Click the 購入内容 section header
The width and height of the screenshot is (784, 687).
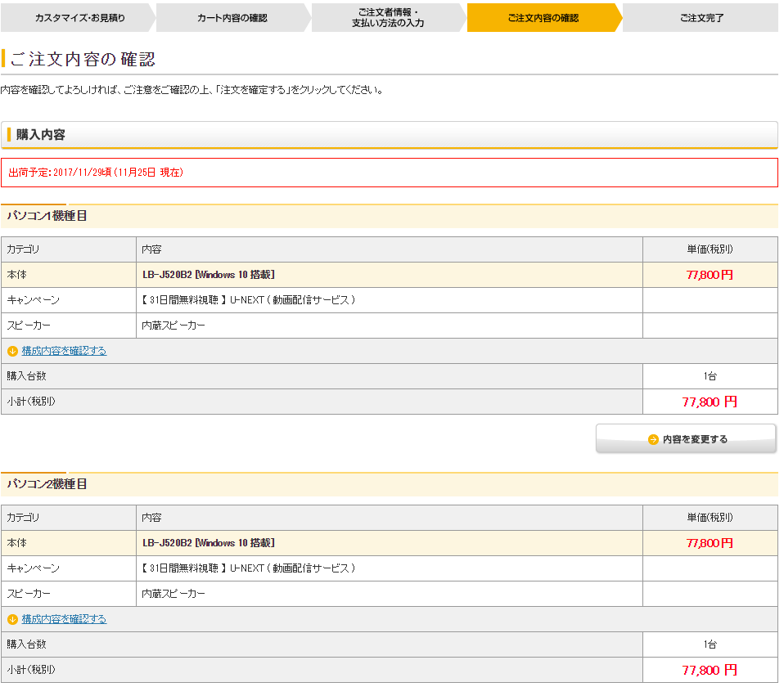[x=41, y=135]
